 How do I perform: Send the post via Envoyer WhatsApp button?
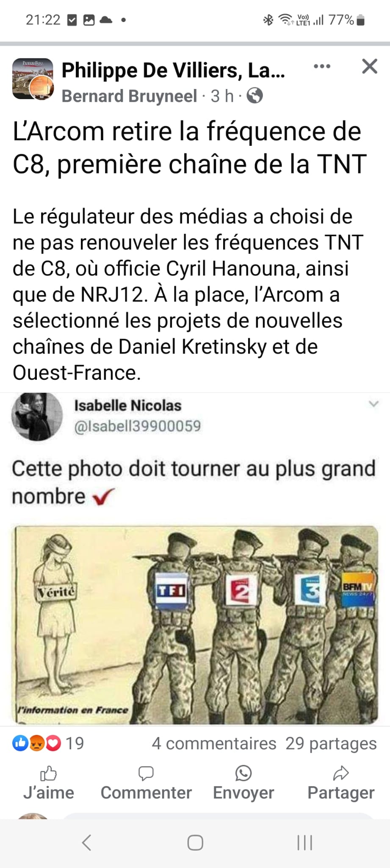coord(243,784)
